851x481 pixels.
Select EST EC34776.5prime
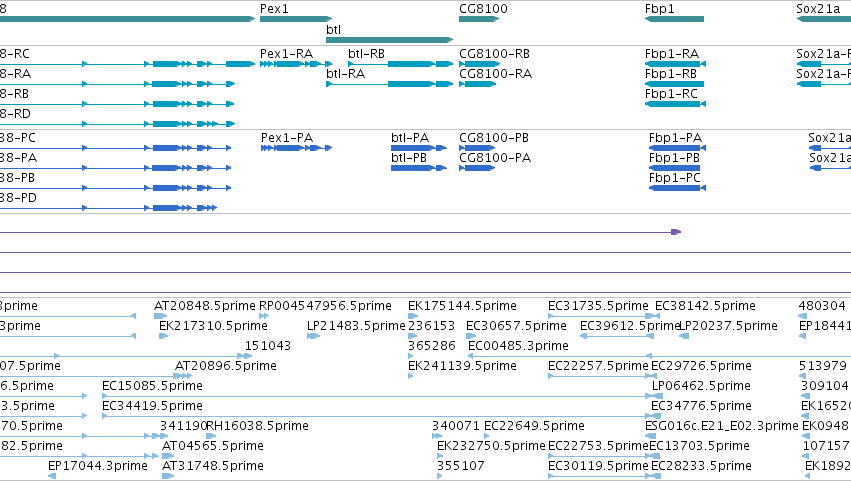click(701, 406)
